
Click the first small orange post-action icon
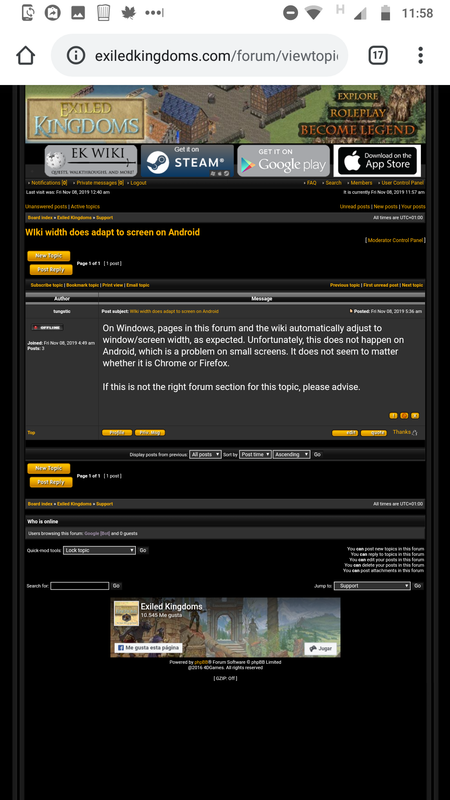[x=393, y=416]
